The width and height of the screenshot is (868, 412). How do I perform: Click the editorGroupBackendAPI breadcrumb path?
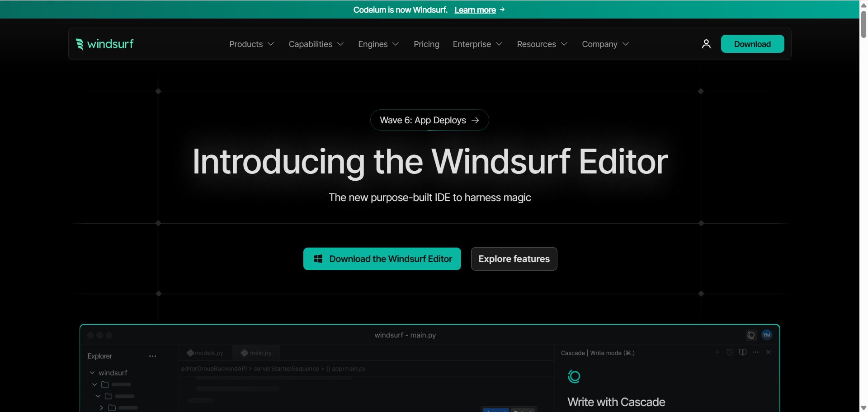[x=273, y=369]
